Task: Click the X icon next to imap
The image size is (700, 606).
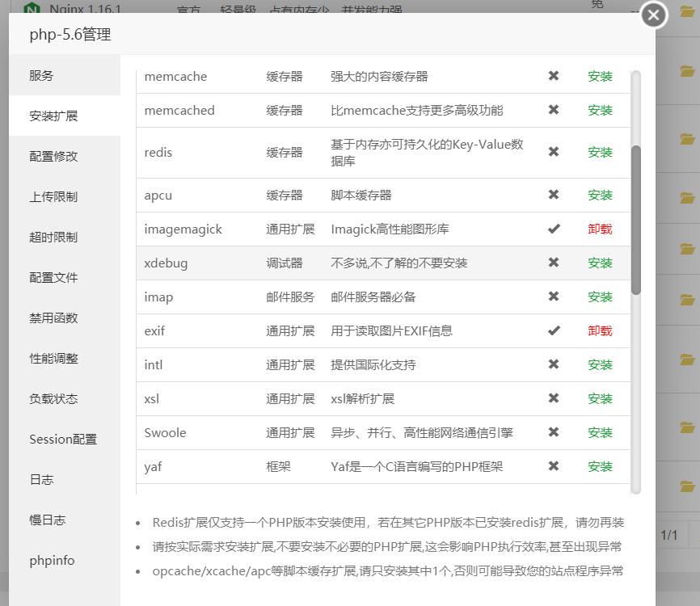Action: [x=554, y=297]
